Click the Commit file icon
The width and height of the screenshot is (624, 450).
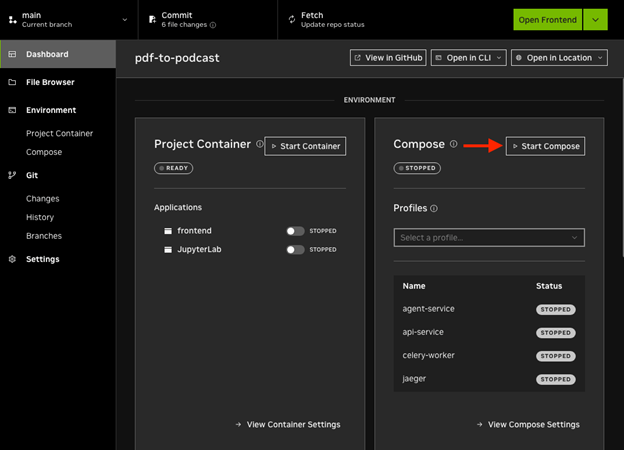[152, 19]
